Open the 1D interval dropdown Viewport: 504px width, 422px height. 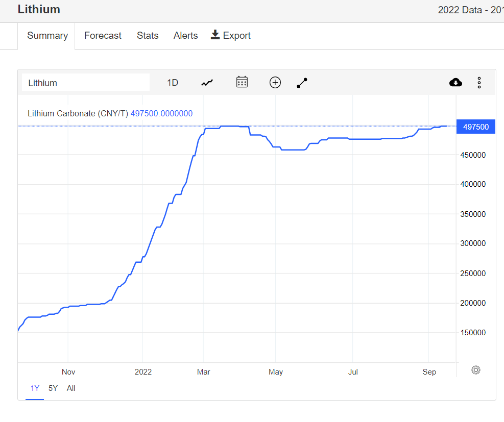173,83
